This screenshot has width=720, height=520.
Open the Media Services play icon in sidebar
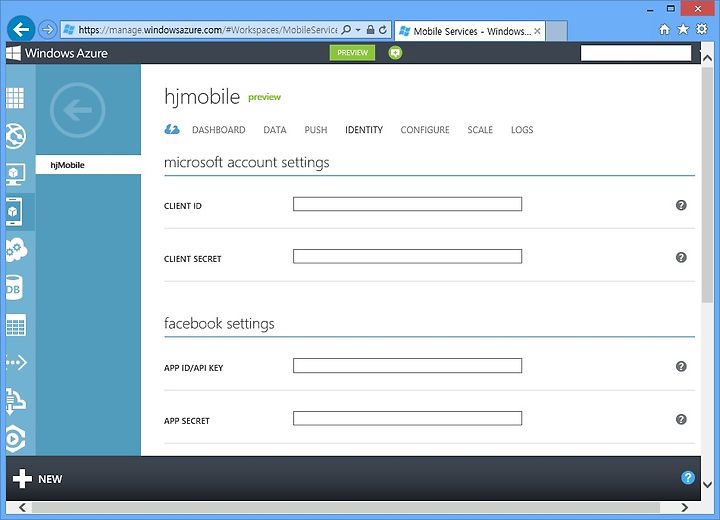pyautogui.click(x=15, y=439)
